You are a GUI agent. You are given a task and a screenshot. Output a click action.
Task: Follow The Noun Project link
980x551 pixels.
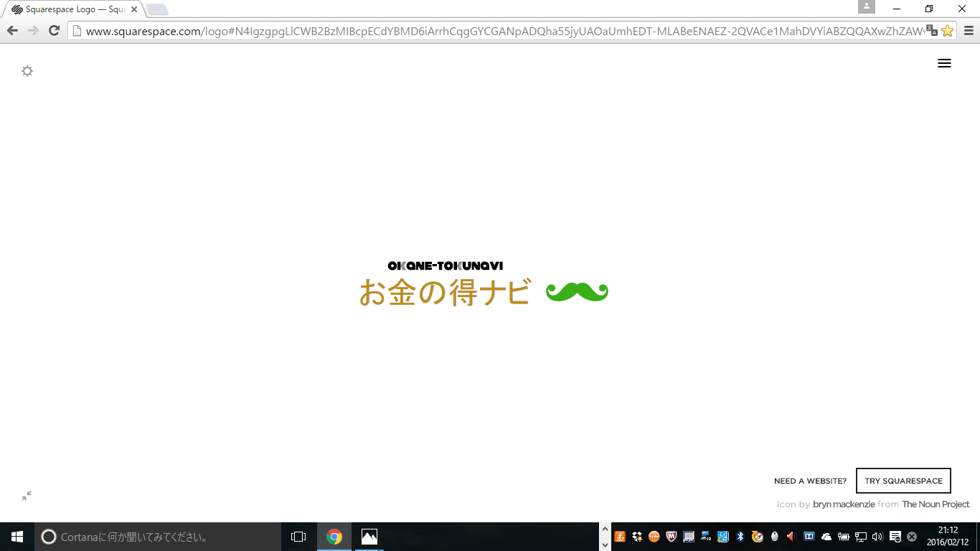tap(936, 504)
